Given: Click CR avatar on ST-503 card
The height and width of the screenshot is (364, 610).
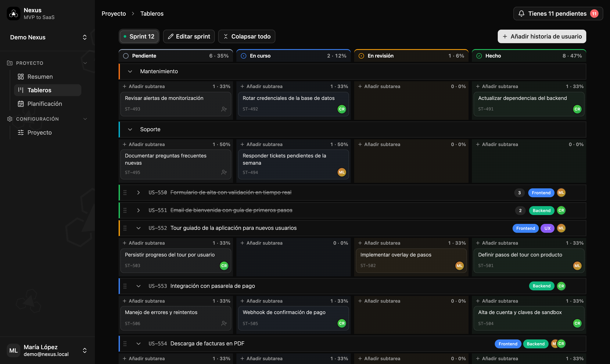Looking at the screenshot, I should click(224, 266).
